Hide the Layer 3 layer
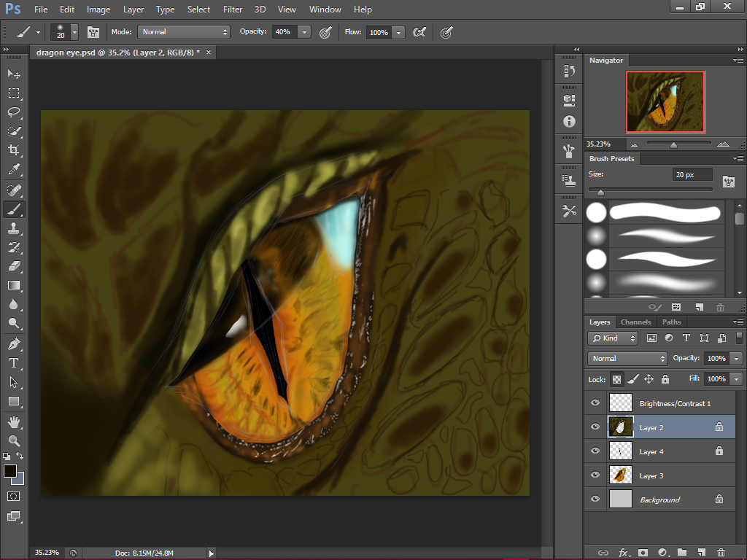The width and height of the screenshot is (747, 560). click(x=595, y=475)
